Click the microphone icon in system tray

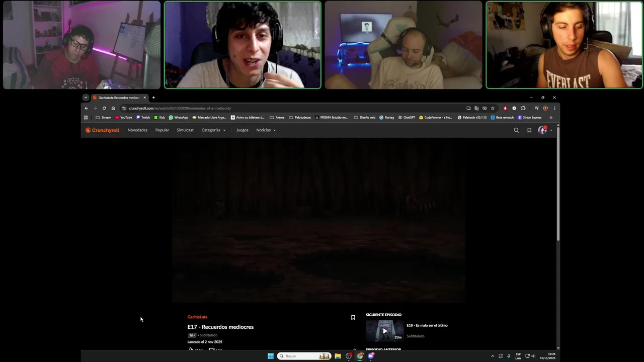pos(509,356)
